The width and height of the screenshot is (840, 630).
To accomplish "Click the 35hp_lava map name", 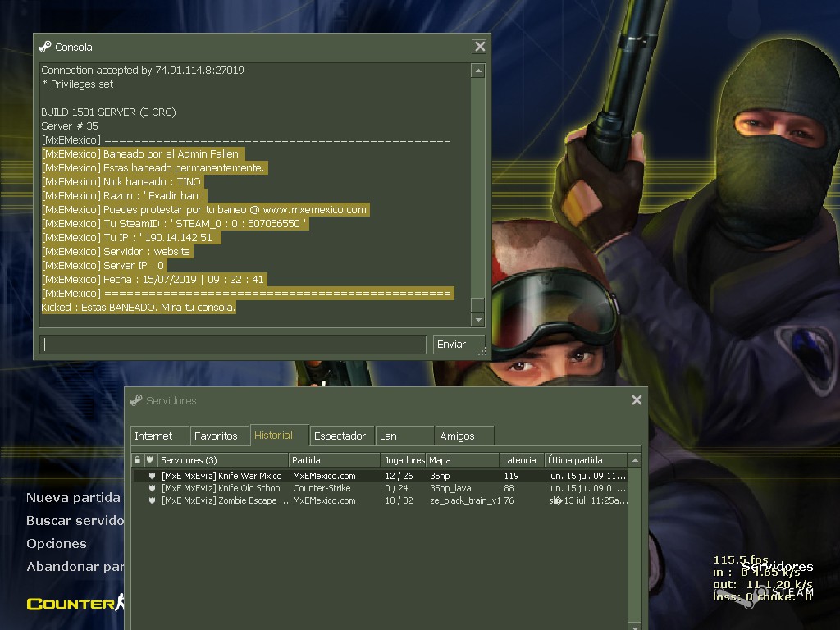I will [x=450, y=488].
